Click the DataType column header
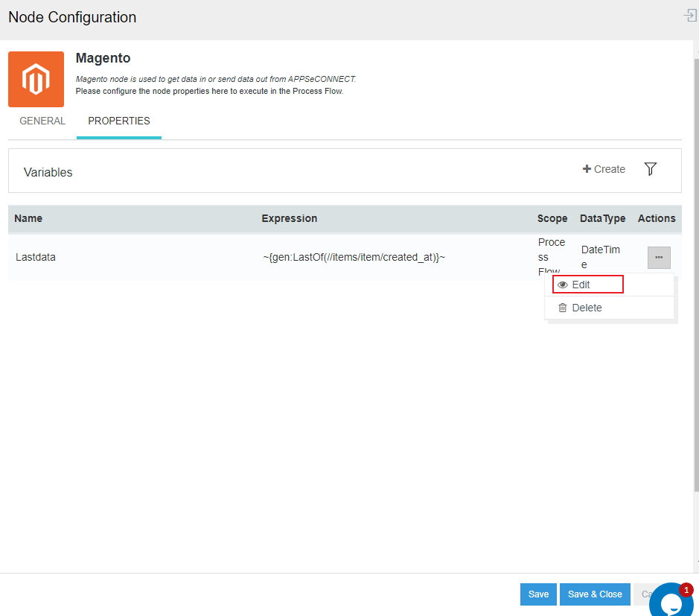The height and width of the screenshot is (616, 699). click(602, 218)
